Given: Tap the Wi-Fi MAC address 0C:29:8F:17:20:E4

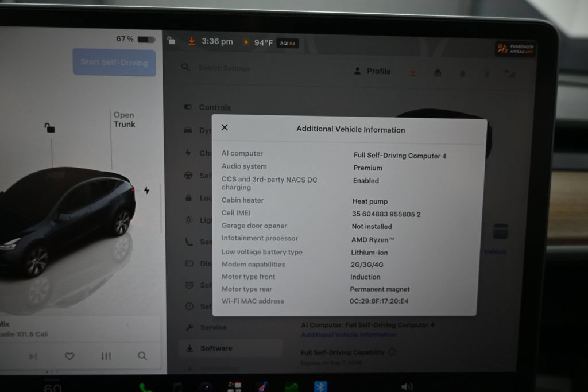Looking at the screenshot, I should 379,301.
